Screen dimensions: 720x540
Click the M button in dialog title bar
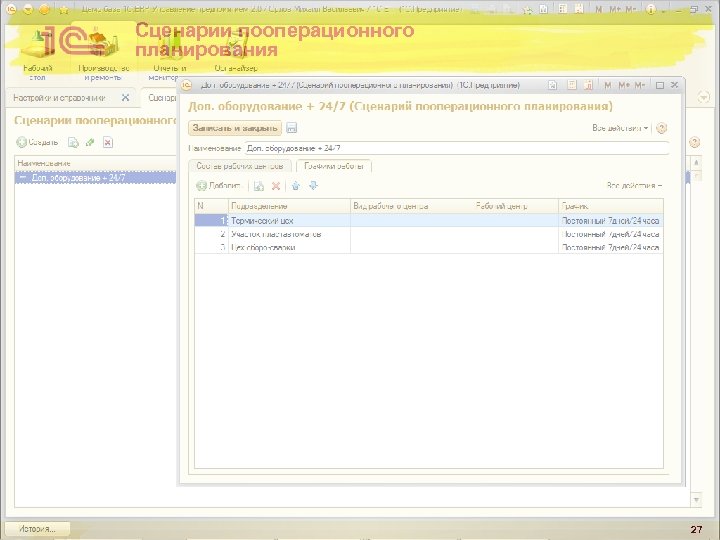tap(608, 85)
